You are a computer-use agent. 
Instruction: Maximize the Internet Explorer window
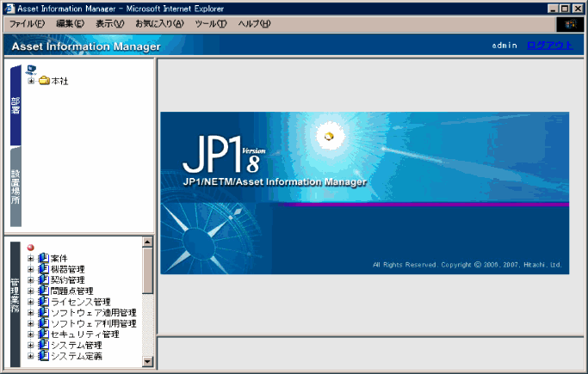[565, 9]
